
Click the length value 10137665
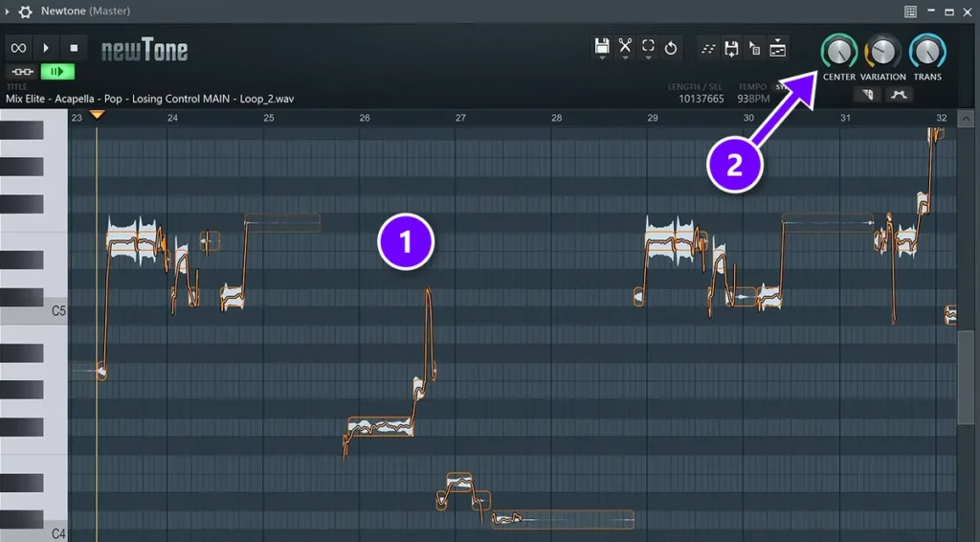pyautogui.click(x=702, y=99)
